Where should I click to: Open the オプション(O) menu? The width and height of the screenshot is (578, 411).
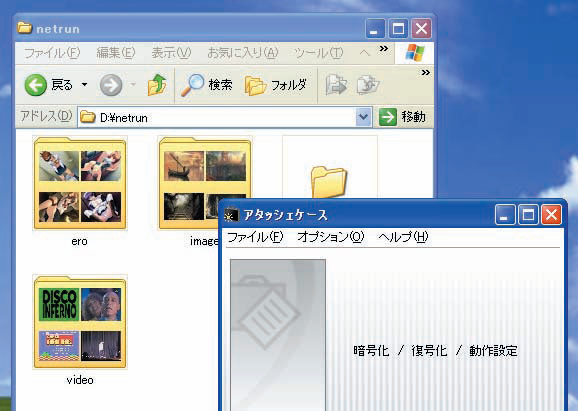[331, 237]
